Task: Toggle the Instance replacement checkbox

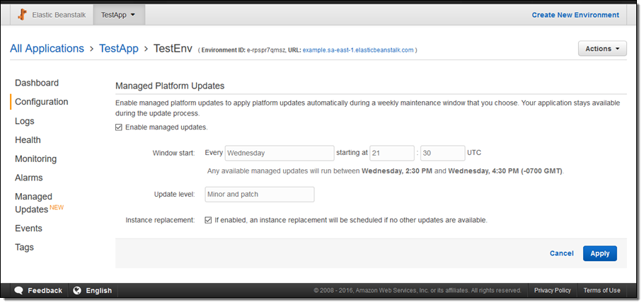Action: click(208, 220)
